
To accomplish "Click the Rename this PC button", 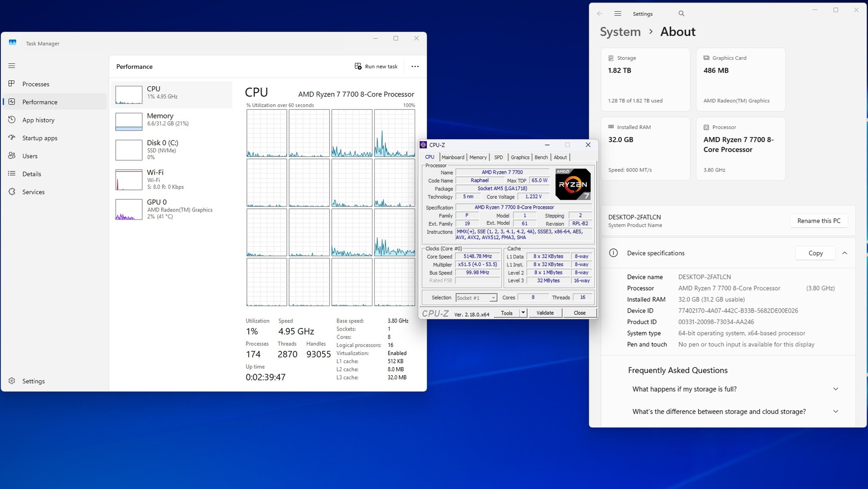I will [x=818, y=221].
